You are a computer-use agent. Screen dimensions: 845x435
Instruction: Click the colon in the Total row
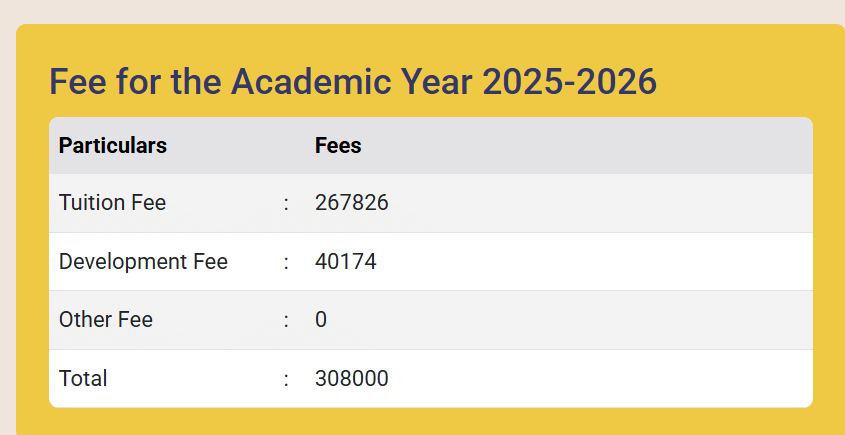pyautogui.click(x=286, y=380)
